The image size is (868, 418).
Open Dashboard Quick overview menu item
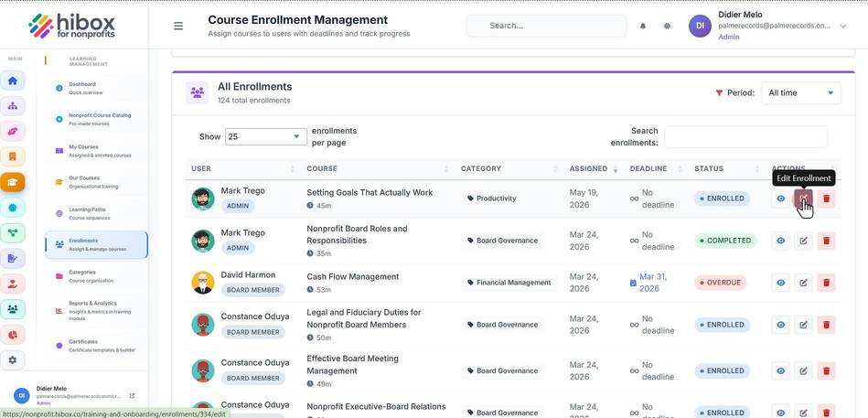(96, 88)
